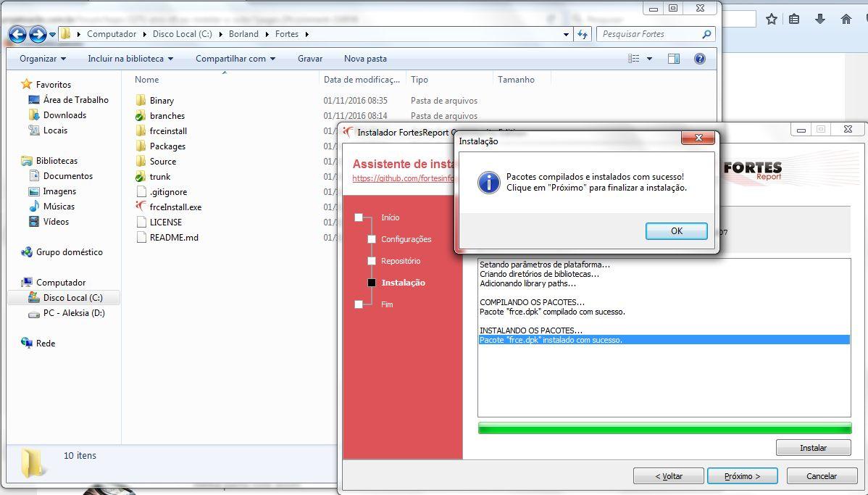Click Nova pasta in the toolbar
The width and height of the screenshot is (868, 495).
click(365, 59)
